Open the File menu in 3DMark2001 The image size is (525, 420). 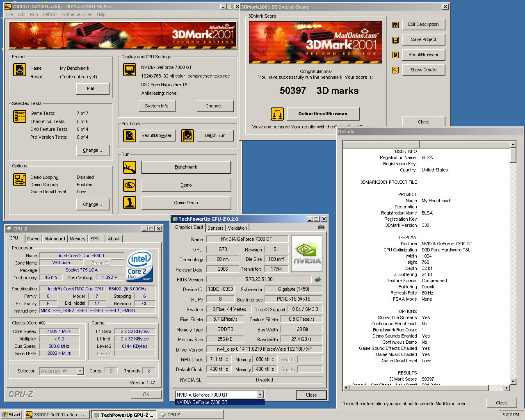pos(9,14)
